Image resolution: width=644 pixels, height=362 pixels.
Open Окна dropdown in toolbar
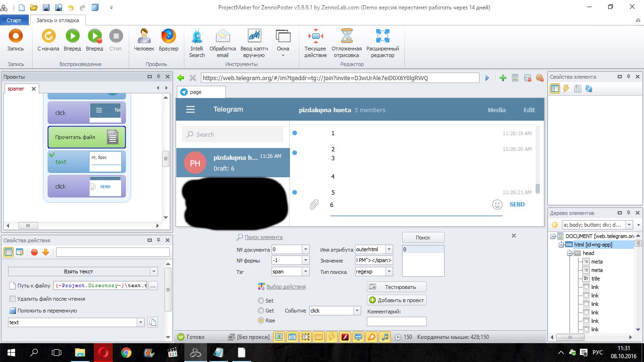[x=283, y=43]
